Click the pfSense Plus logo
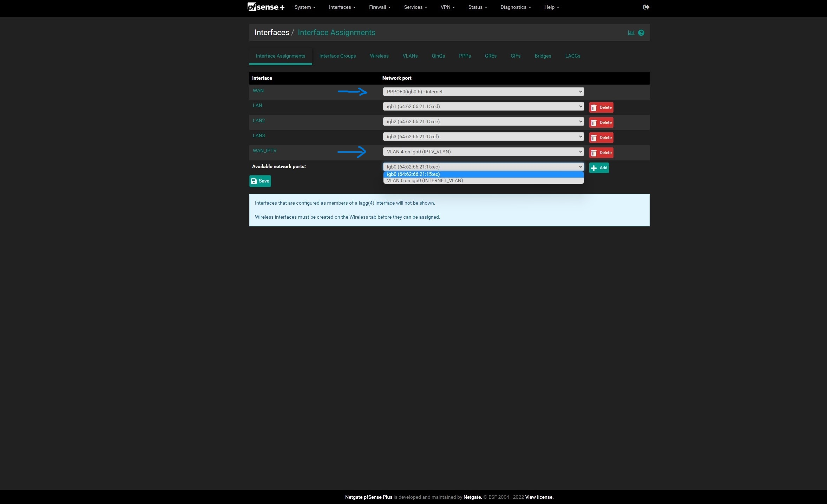Screen dimensions: 827x504 pos(266,7)
